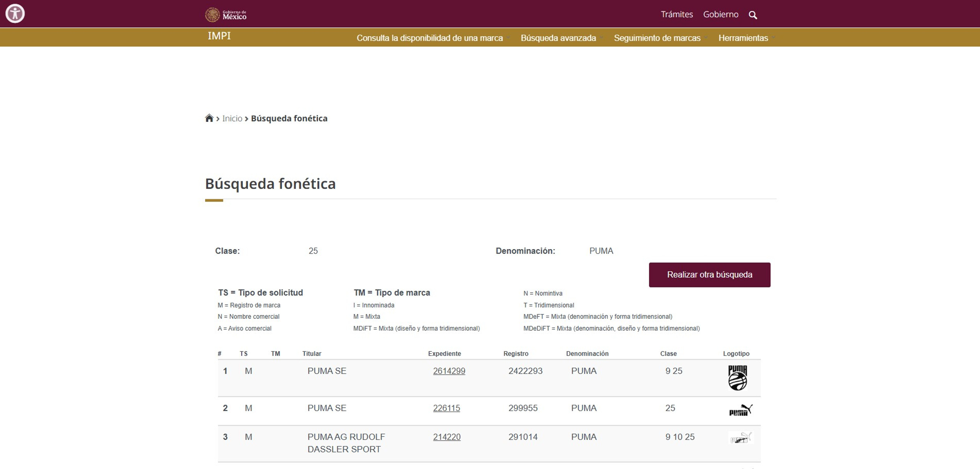
Task: Click the Gobierno de México logo
Action: coord(226,15)
